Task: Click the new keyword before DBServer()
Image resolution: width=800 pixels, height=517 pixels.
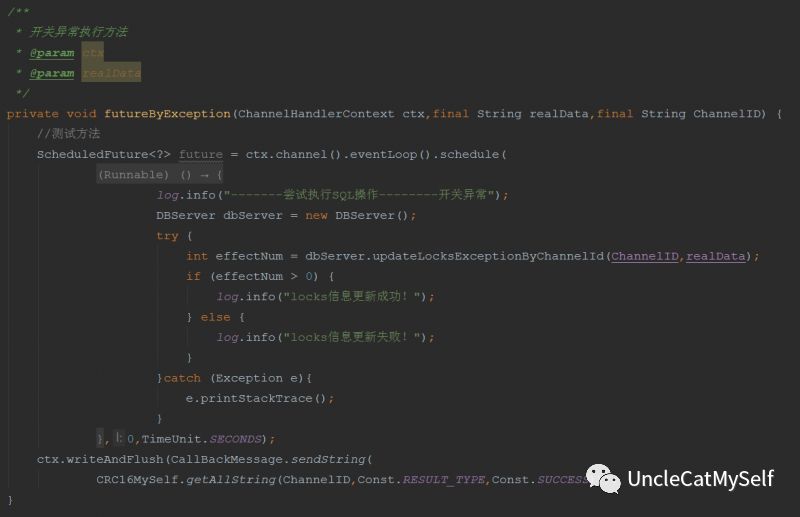Action: pyautogui.click(x=316, y=215)
